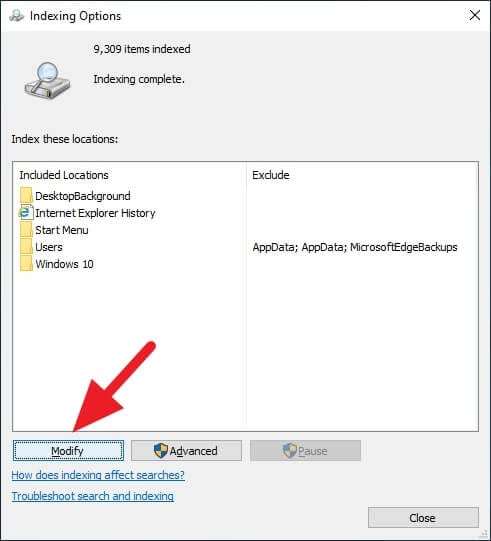Select the Windows 10 folder icon
This screenshot has width=491, height=541.
[26, 264]
